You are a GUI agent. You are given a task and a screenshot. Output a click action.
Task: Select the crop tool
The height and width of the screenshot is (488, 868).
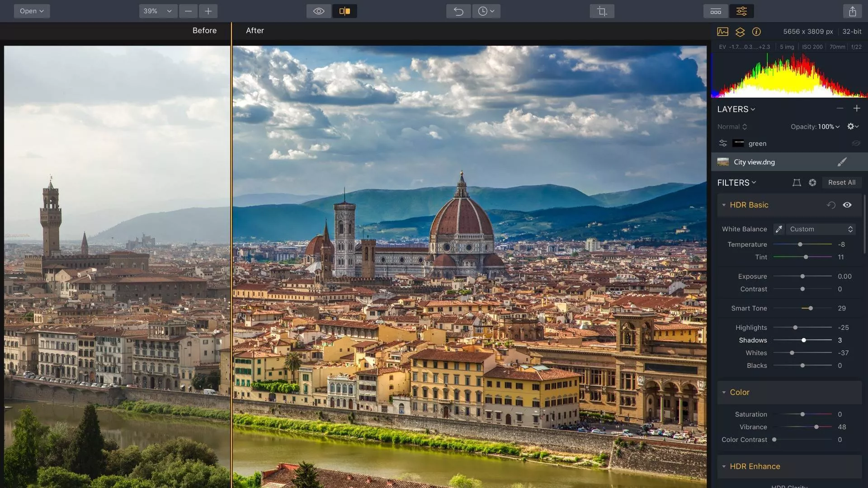(602, 11)
